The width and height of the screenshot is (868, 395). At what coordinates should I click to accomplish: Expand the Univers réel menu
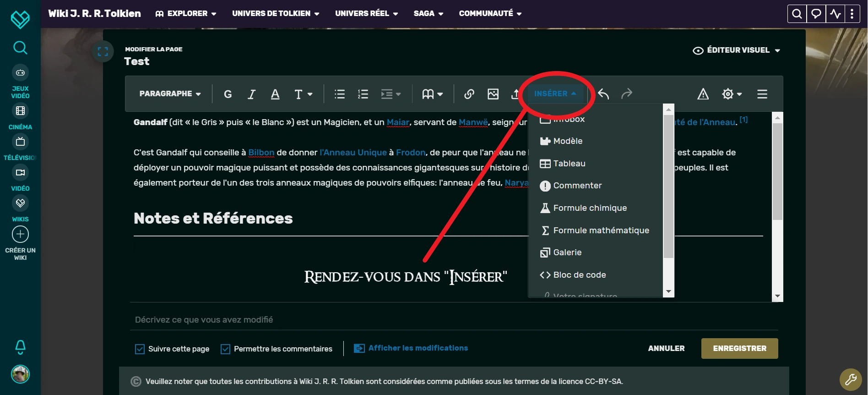point(367,14)
